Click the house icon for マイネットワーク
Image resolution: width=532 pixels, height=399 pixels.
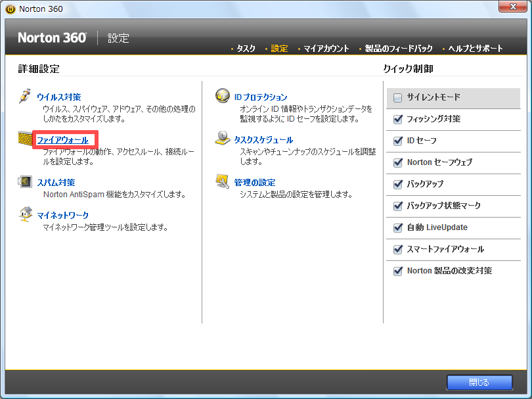pyautogui.click(x=25, y=214)
